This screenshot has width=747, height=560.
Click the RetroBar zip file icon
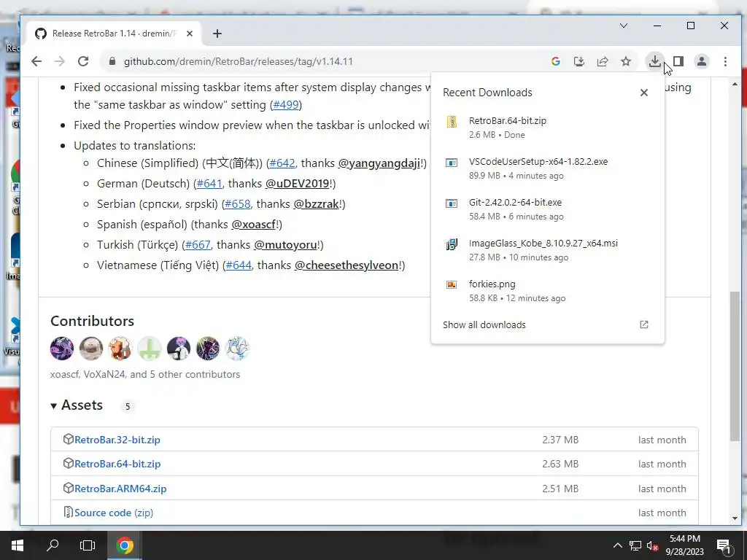coord(452,122)
